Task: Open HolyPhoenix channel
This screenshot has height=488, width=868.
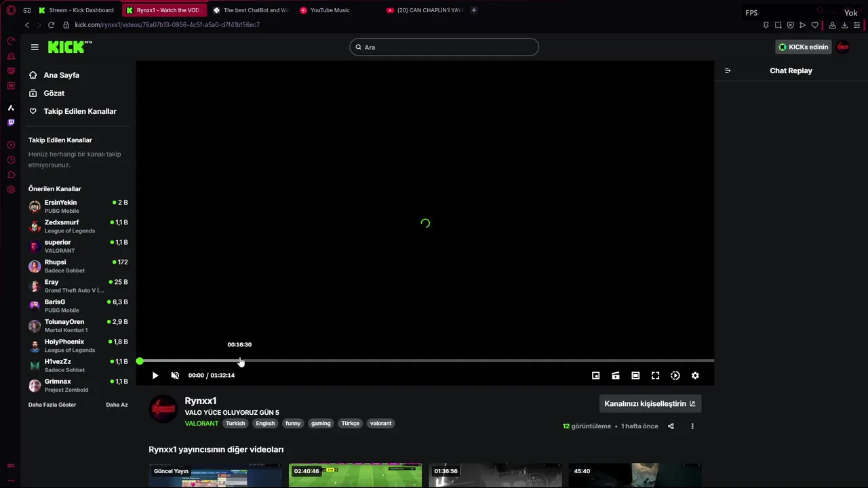Action: click(78, 346)
